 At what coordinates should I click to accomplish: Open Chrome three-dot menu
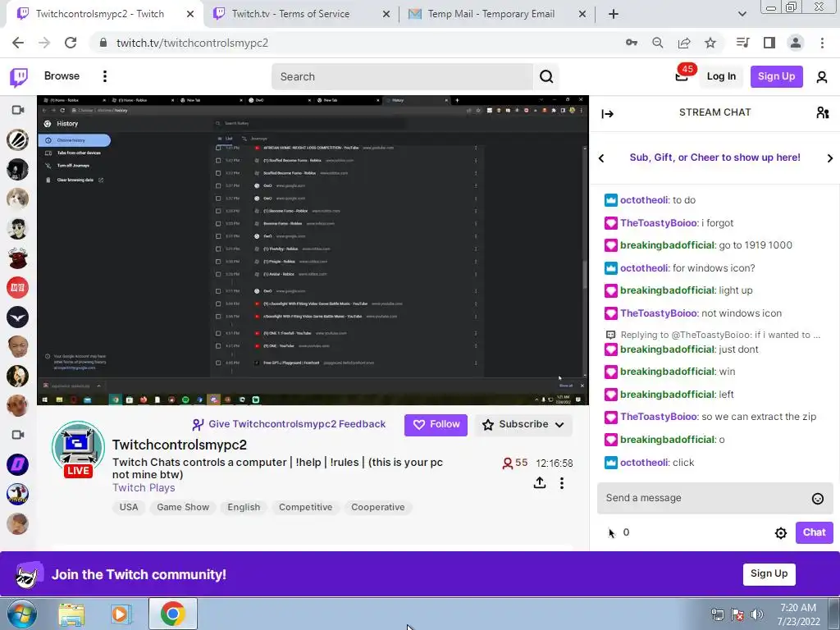(822, 43)
